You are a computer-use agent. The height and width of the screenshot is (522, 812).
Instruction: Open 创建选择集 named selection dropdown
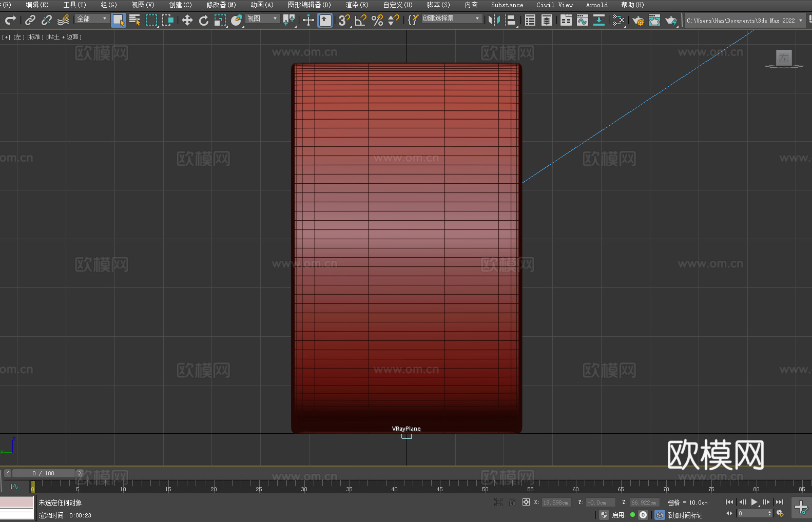tap(452, 18)
